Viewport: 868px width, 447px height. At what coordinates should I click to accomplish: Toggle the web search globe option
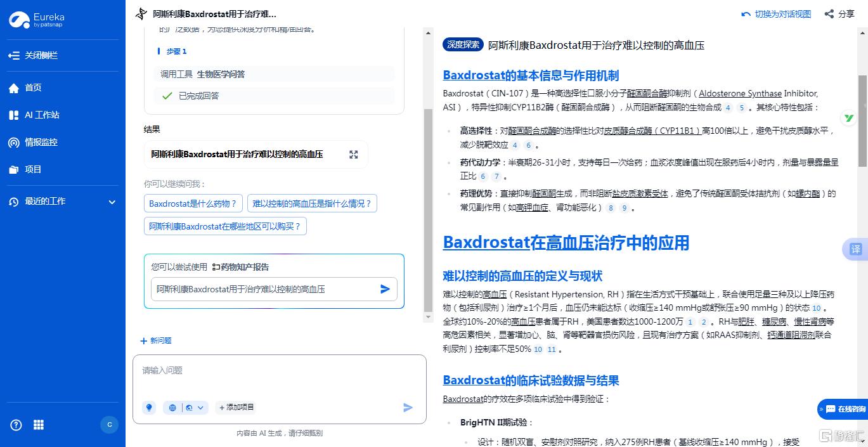point(172,407)
